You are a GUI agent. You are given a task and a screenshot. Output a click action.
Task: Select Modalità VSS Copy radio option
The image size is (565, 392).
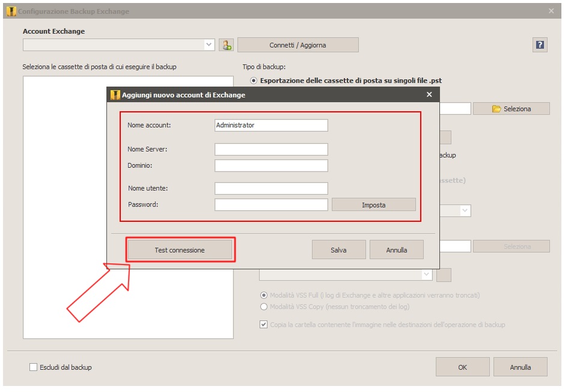click(x=264, y=307)
